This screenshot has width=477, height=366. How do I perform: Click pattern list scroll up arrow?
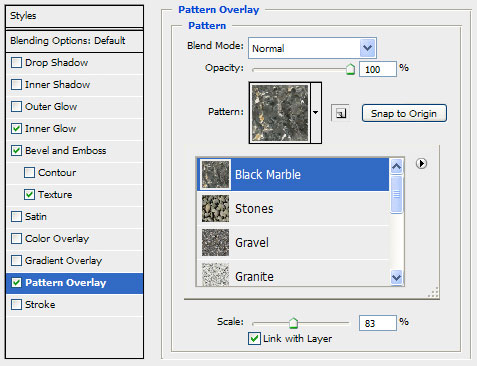[396, 166]
